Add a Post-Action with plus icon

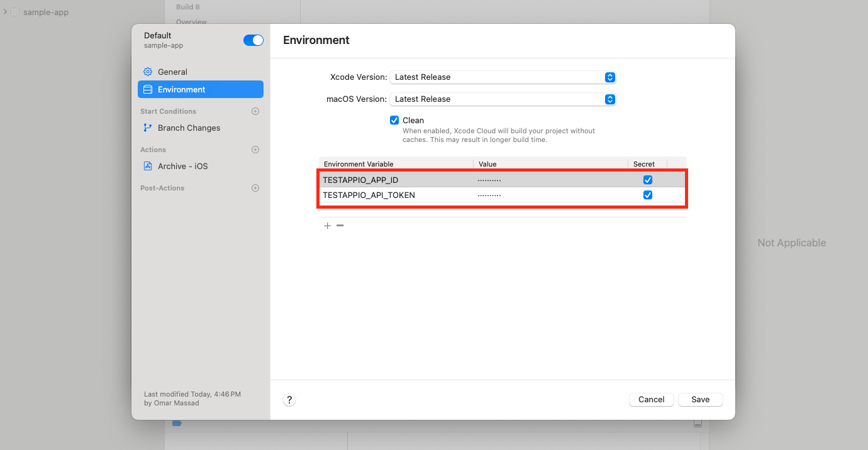(255, 188)
